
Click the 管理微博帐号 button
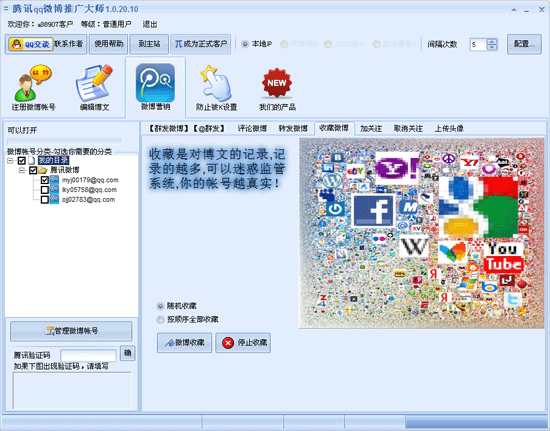[x=71, y=331]
